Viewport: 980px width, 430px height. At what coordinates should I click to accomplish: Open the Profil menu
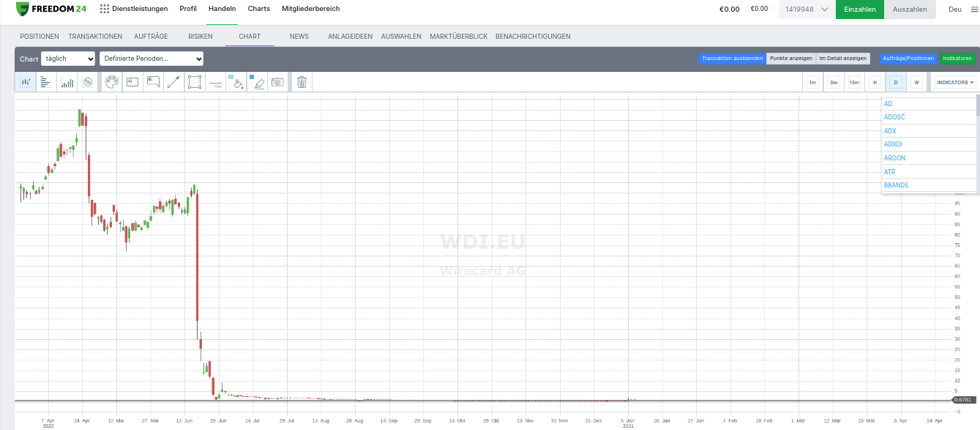(188, 9)
